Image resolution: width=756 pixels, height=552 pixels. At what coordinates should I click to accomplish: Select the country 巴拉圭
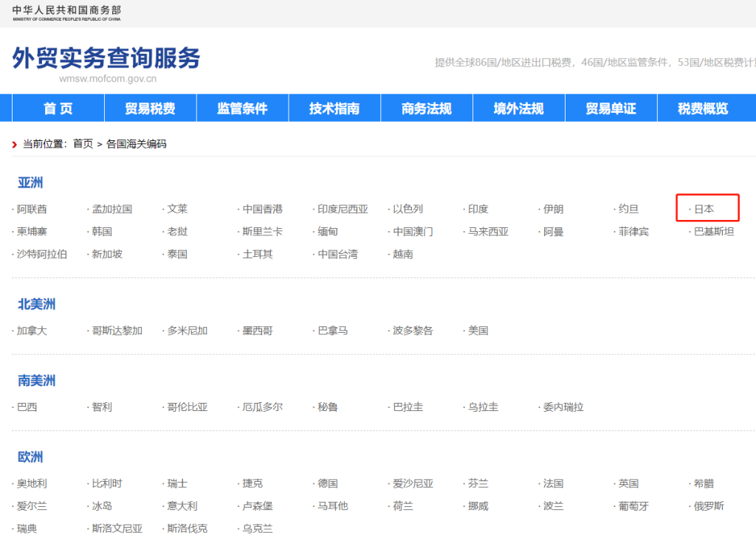(408, 407)
